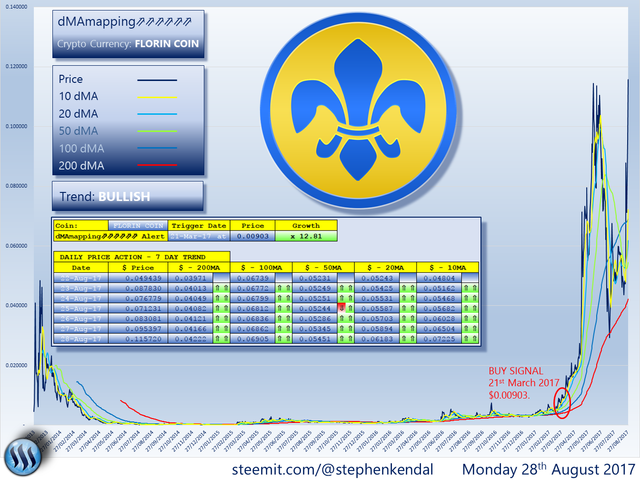Click the 'Trend: BULLISH' box
The height and width of the screenshot is (480, 640).
point(128,196)
